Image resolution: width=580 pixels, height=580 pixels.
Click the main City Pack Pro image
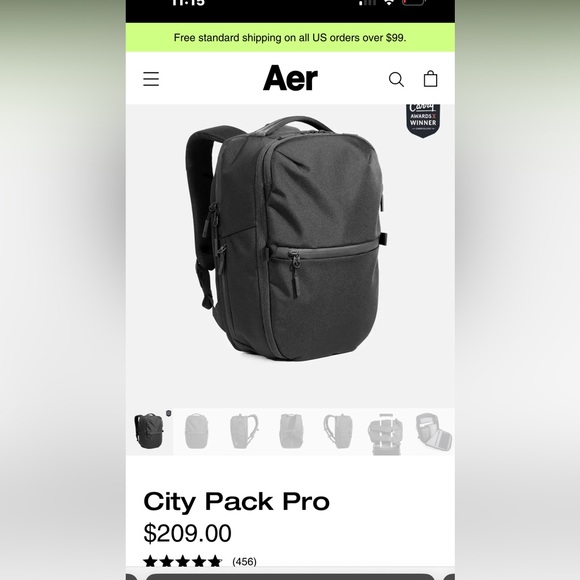click(285, 239)
